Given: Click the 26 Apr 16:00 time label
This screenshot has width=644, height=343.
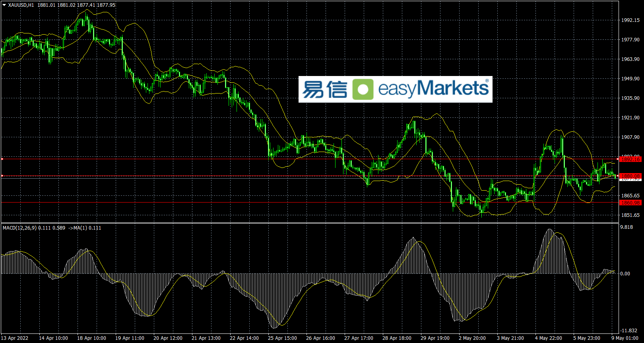Looking at the screenshot, I should 320,338.
